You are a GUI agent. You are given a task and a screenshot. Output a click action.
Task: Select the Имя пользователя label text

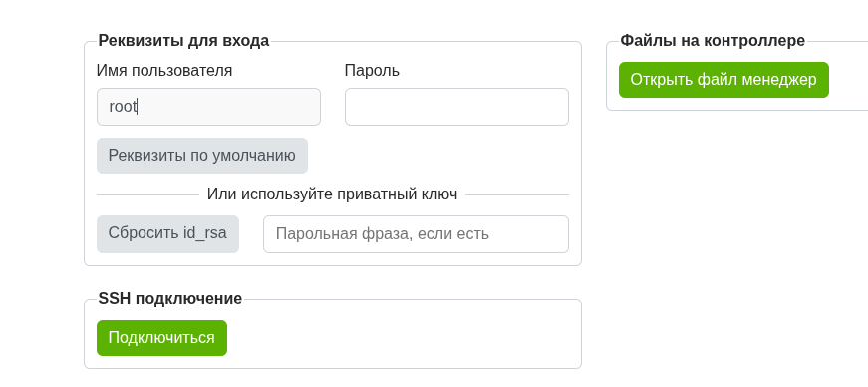pyautogui.click(x=164, y=71)
